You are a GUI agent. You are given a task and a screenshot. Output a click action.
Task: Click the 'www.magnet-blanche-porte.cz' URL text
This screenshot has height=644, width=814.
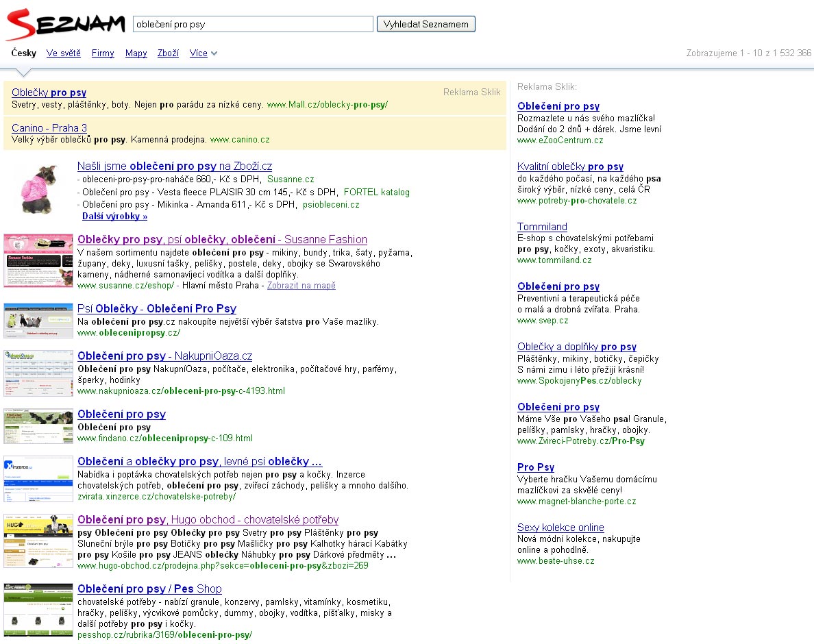(576, 501)
